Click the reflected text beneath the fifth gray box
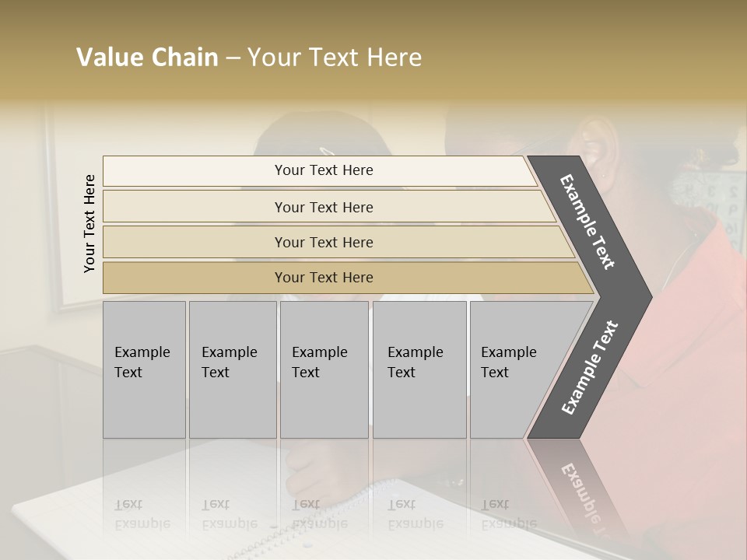Screen dimensions: 747x560 508,515
